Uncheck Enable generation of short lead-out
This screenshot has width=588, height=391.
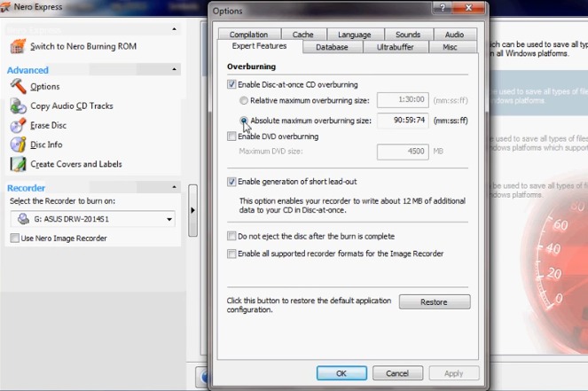[x=231, y=182]
